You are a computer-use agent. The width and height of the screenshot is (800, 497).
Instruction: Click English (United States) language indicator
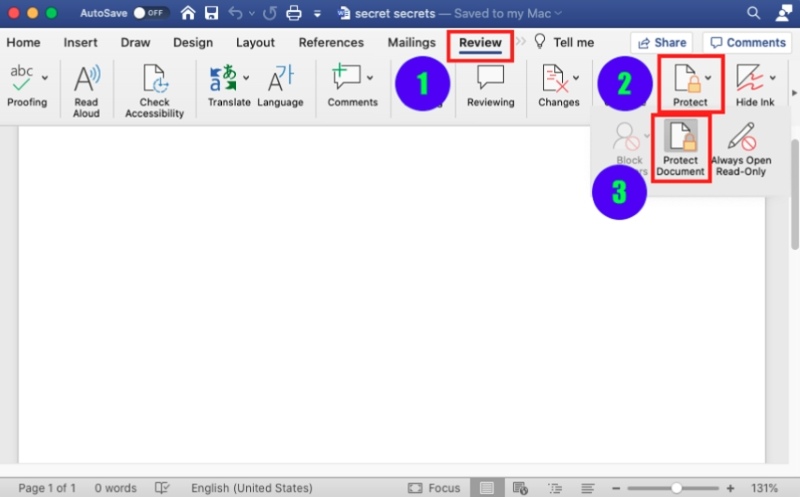coord(252,488)
